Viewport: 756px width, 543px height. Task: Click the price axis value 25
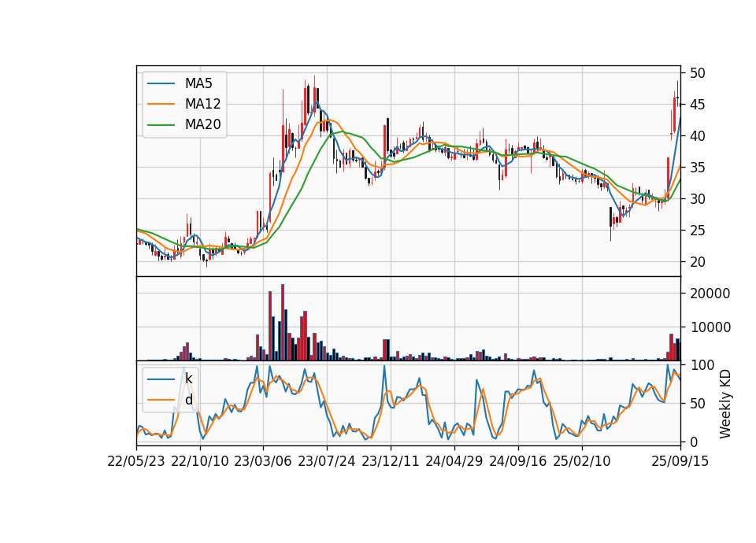pos(697,231)
